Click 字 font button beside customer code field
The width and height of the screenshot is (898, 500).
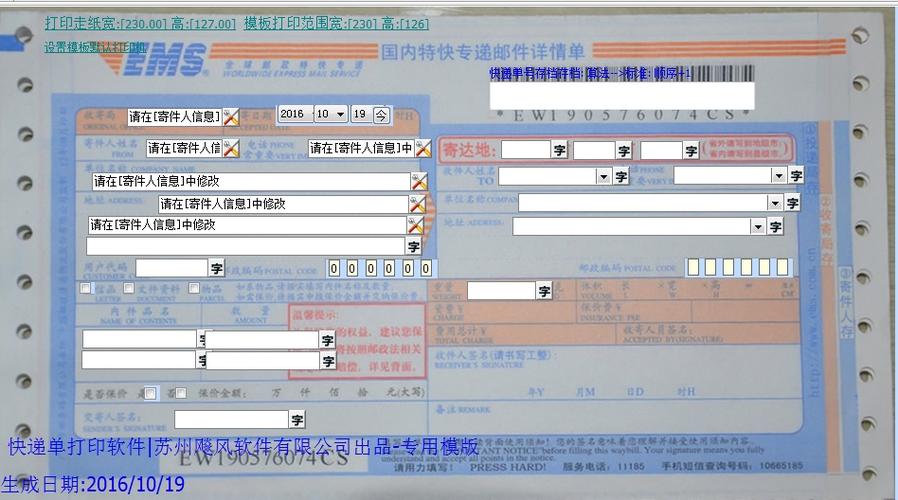pyautogui.click(x=216, y=268)
